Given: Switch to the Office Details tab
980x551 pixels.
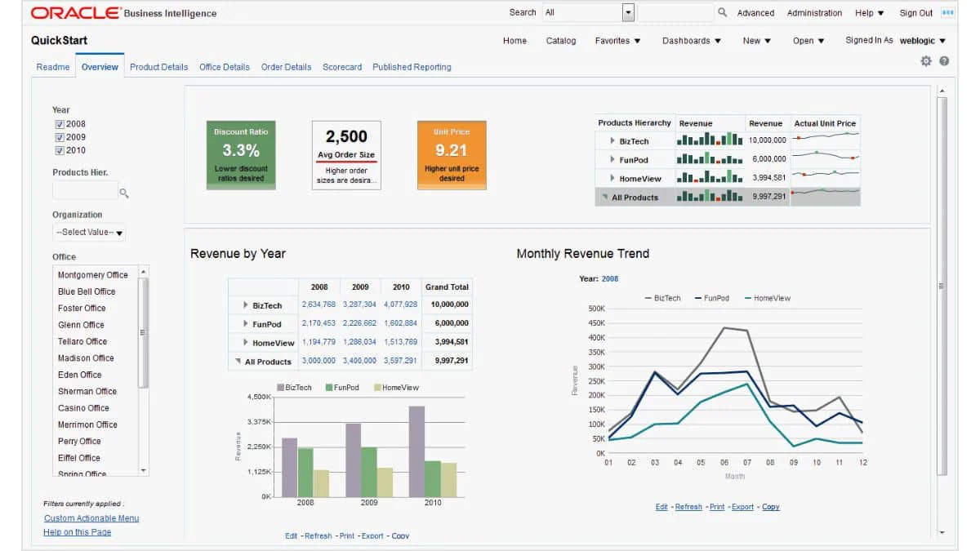Looking at the screenshot, I should point(225,67).
